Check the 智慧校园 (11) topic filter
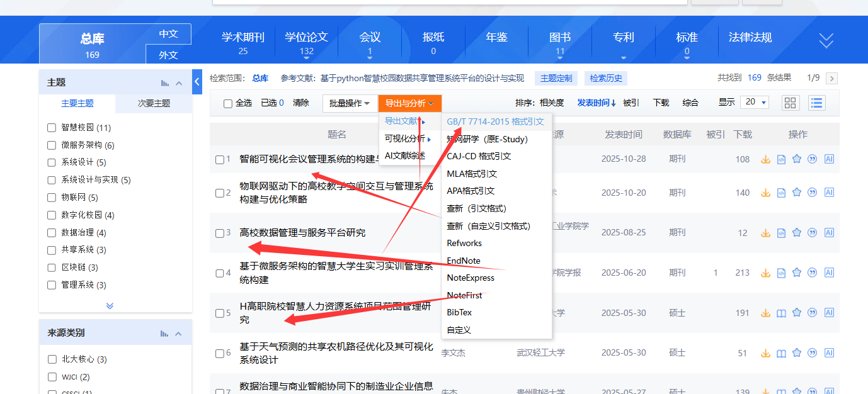 (52, 128)
